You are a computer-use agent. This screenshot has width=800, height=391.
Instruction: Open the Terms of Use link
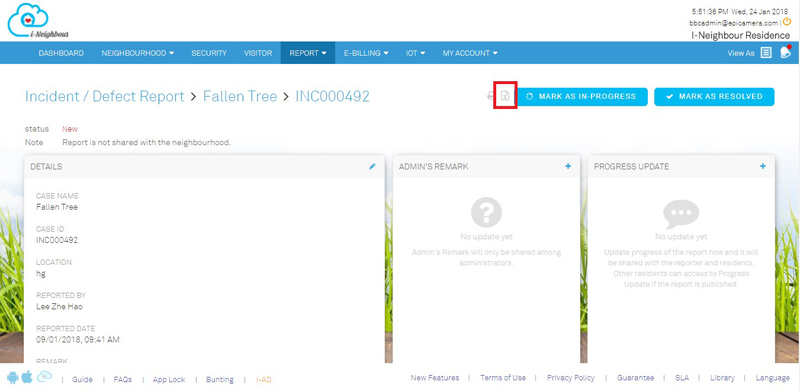click(x=503, y=378)
